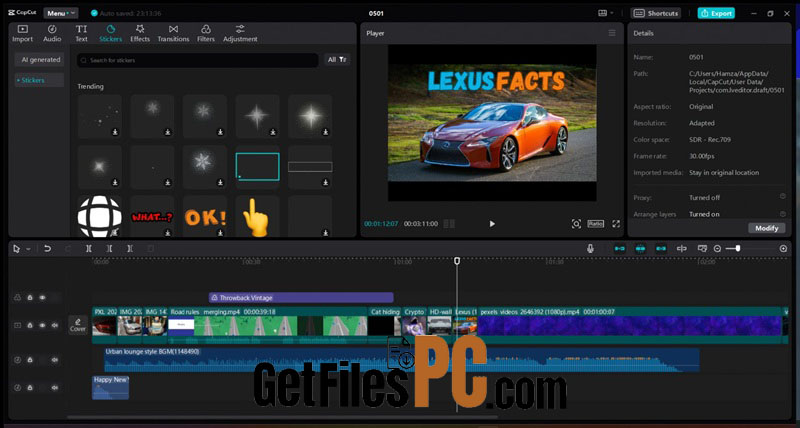Open the Text tab
This screenshot has width=800, height=428.
pos(82,33)
